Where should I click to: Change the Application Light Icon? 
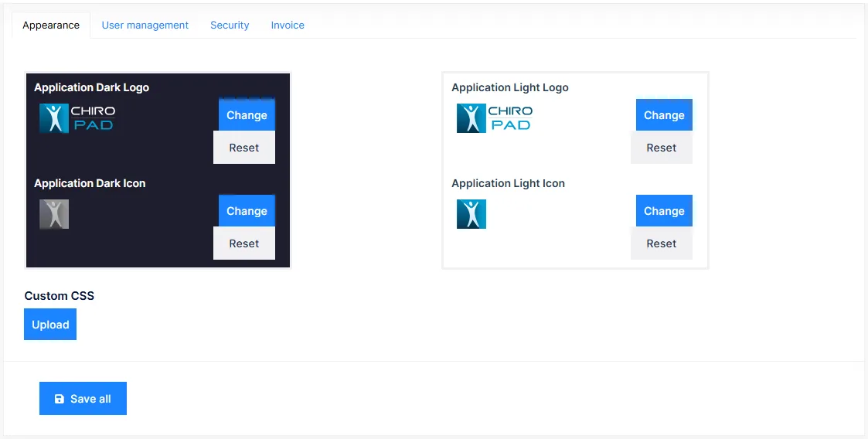click(664, 211)
